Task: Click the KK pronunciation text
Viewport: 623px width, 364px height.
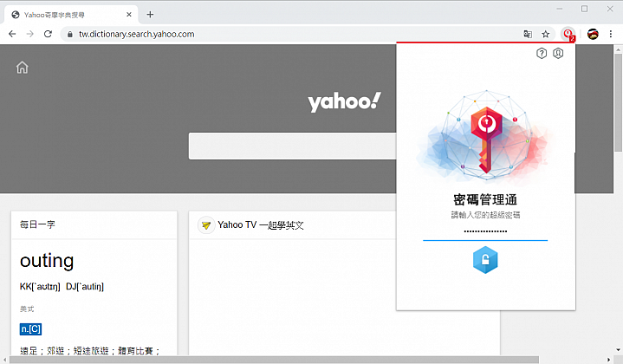Action: [x=40, y=287]
